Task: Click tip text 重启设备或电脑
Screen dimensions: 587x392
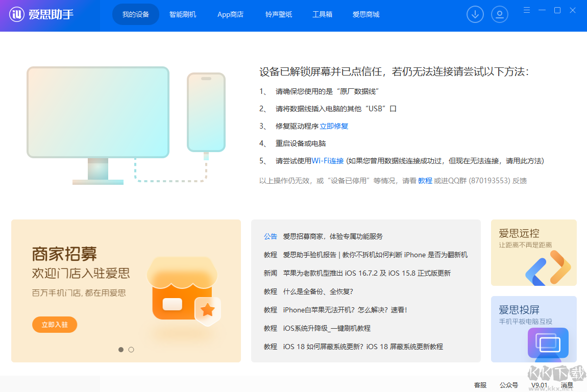Action: coord(301,143)
